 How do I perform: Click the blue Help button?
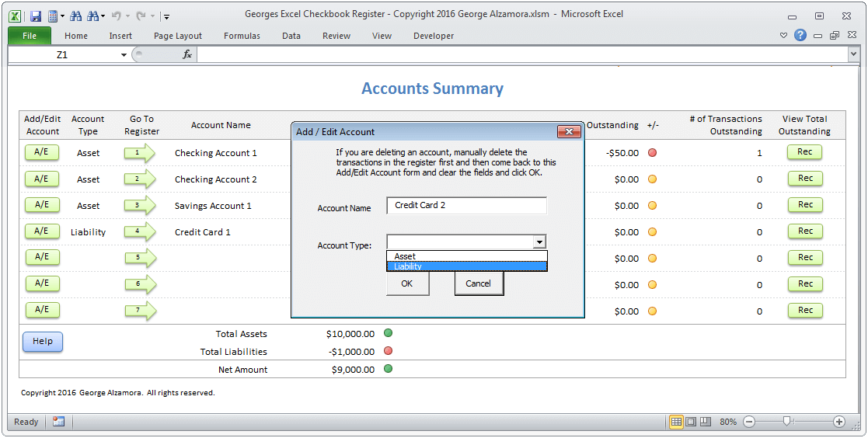[43, 341]
